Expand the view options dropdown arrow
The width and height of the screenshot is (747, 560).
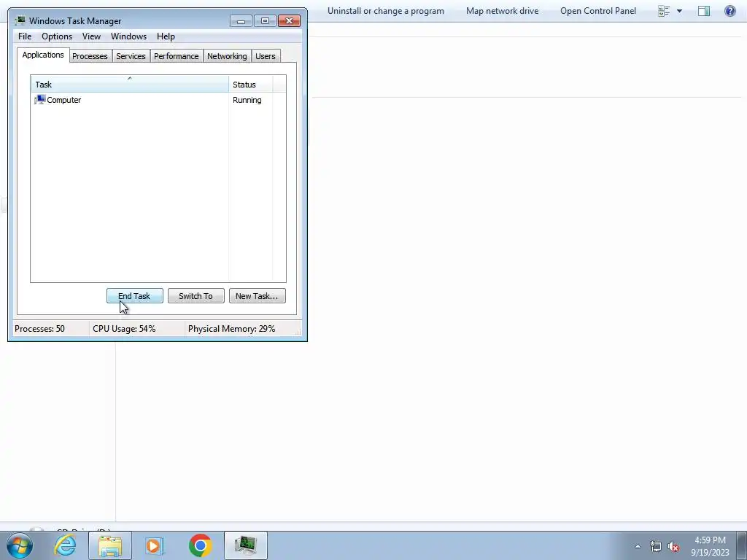click(x=679, y=11)
